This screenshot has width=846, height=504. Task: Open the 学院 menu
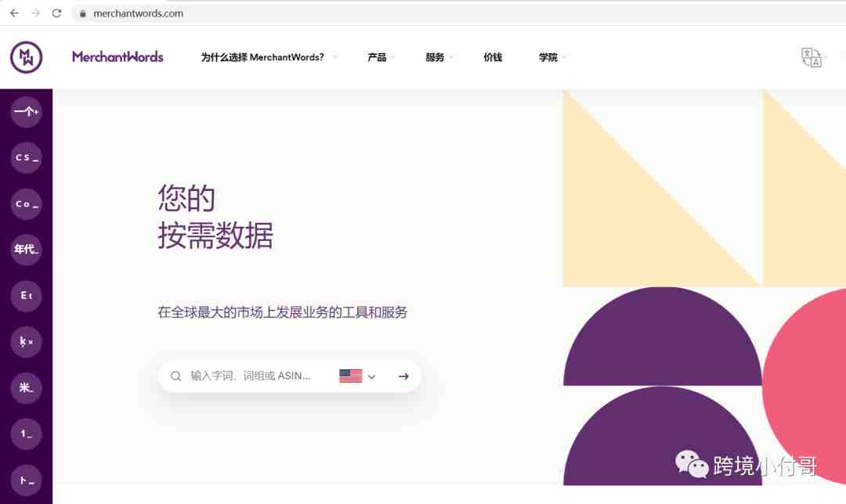[548, 57]
